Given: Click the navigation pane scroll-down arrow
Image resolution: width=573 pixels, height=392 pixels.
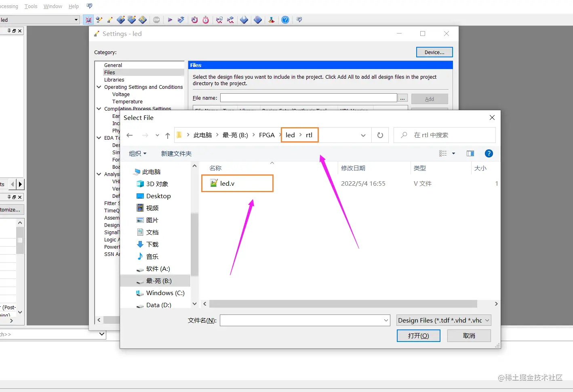Looking at the screenshot, I should coord(194,304).
